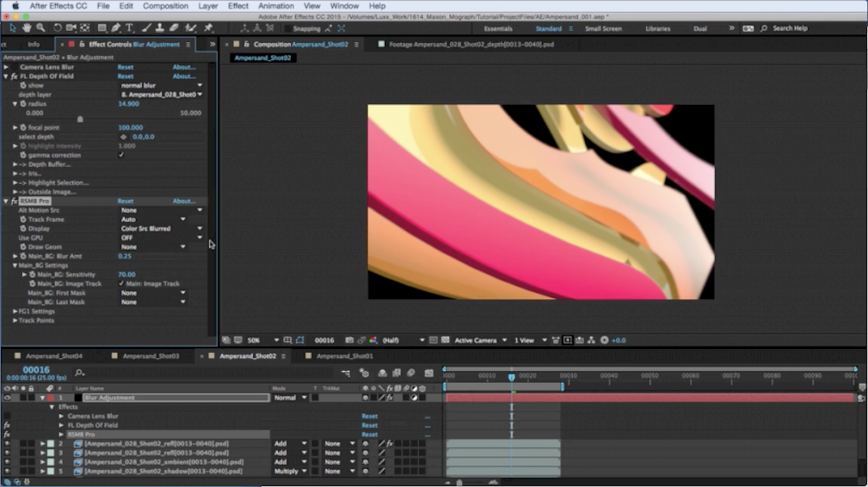Click the snapshot camera icon in viewer
Image resolution: width=868 pixels, height=487 pixels.
(x=349, y=340)
